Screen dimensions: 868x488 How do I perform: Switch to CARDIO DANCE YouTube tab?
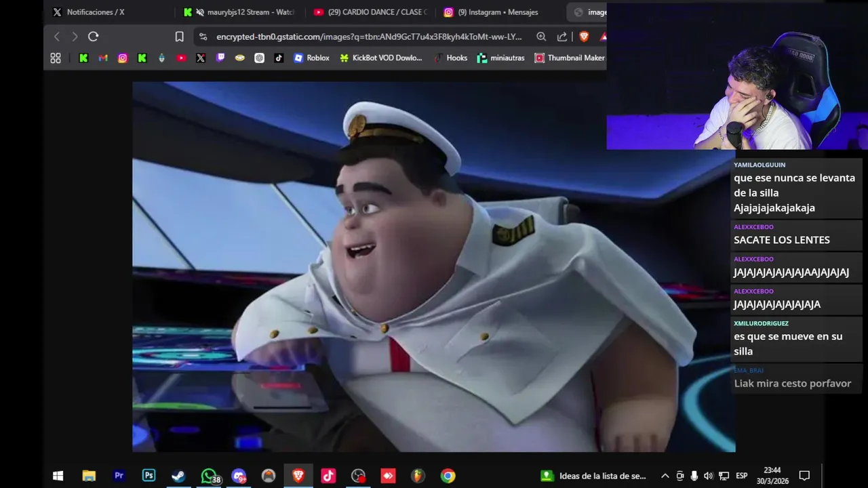click(x=370, y=12)
